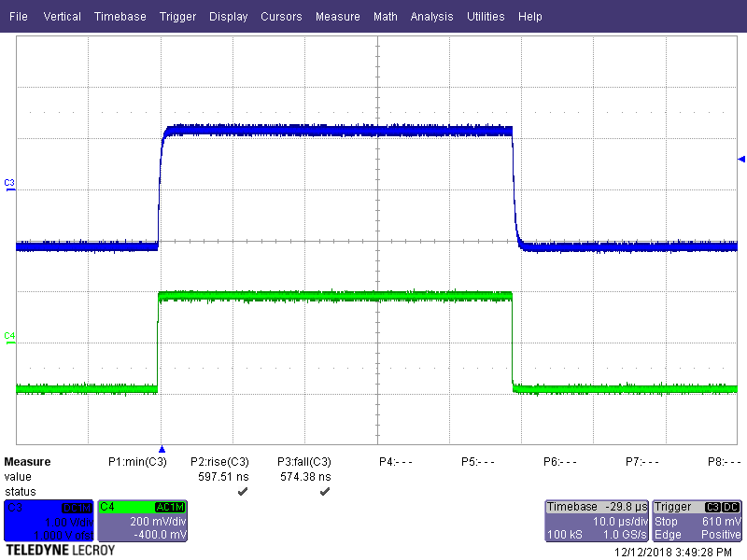
Task: Open the Trigger descriptor box
Action: [697, 521]
